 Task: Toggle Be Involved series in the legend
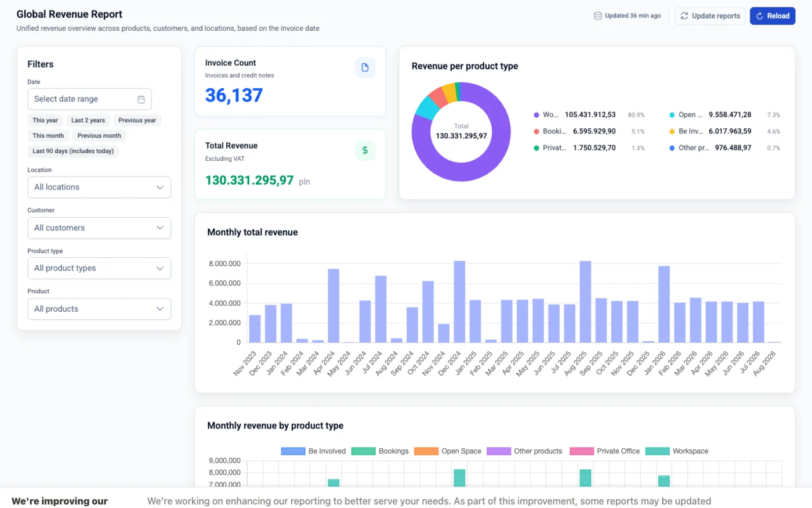313,451
